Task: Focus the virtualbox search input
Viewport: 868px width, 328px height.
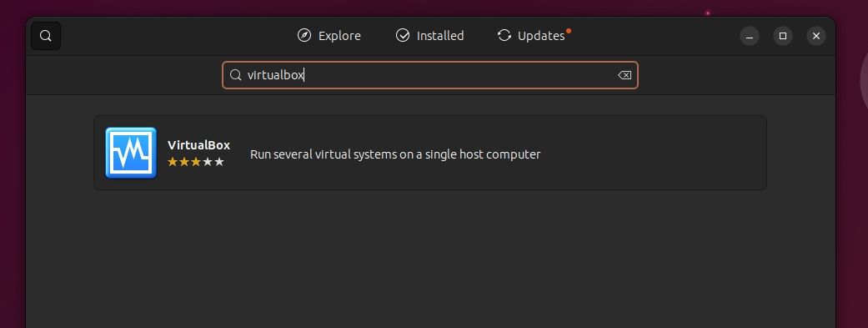Action: (430, 75)
